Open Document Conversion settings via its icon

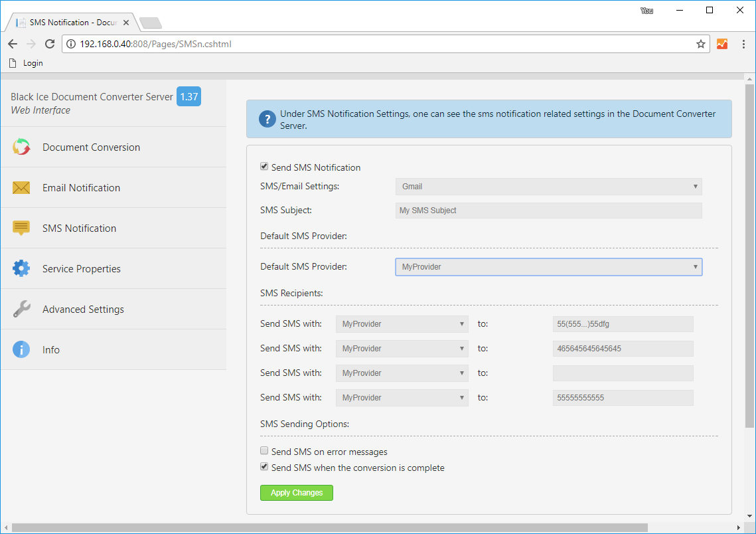click(x=21, y=147)
